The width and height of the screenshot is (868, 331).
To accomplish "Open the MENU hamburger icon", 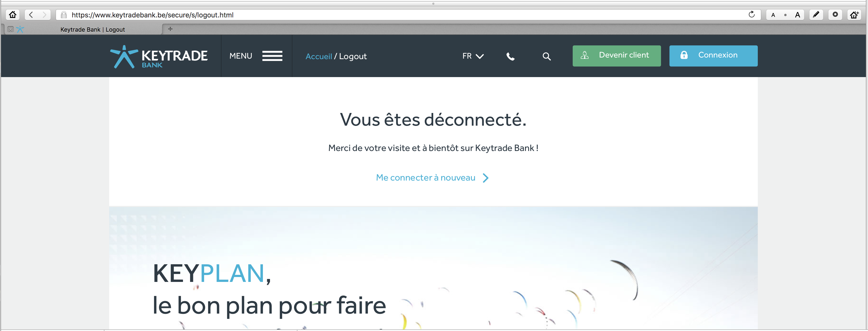I will coord(272,56).
